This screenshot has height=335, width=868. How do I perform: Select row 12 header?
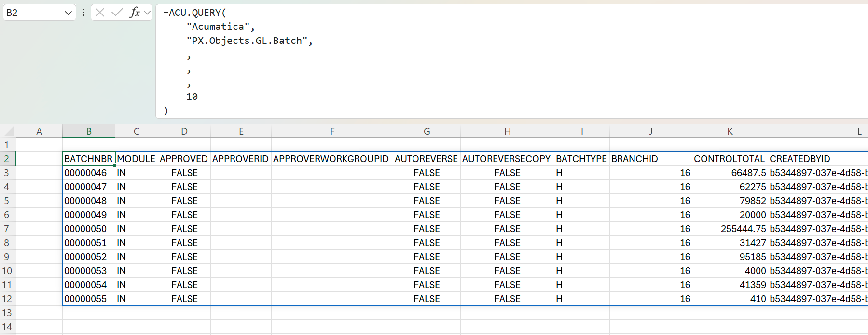tap(7, 299)
